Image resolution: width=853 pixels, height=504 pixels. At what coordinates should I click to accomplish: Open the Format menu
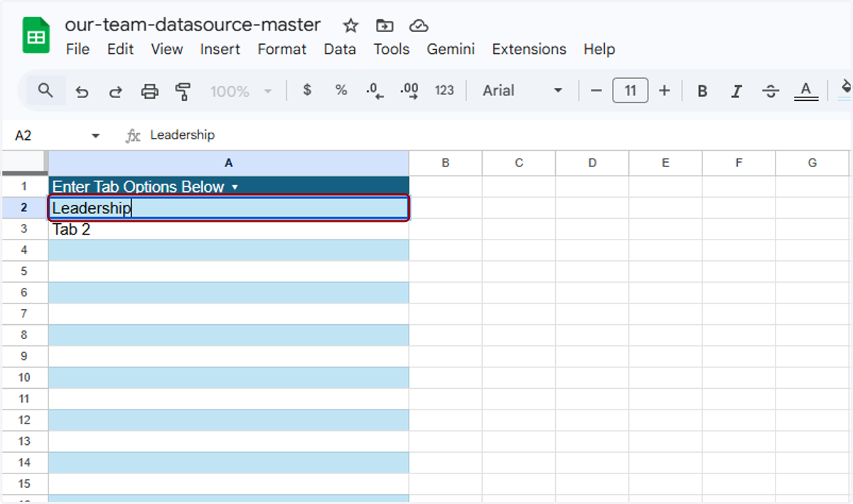(x=282, y=49)
